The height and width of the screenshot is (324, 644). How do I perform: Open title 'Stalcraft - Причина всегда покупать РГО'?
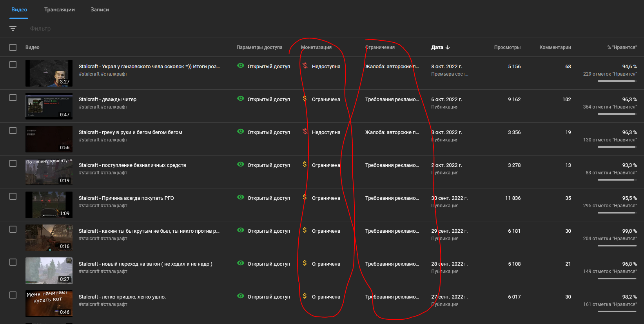[x=126, y=198]
